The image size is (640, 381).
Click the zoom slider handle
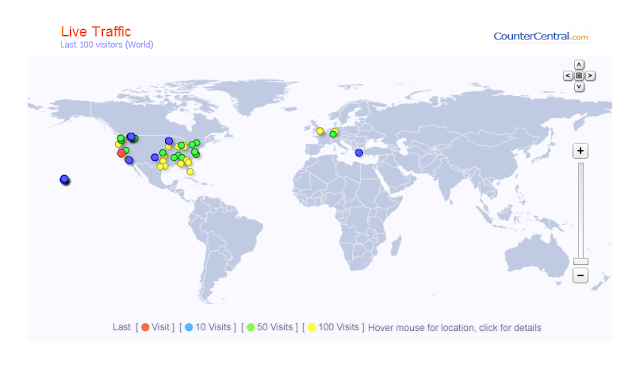click(580, 261)
